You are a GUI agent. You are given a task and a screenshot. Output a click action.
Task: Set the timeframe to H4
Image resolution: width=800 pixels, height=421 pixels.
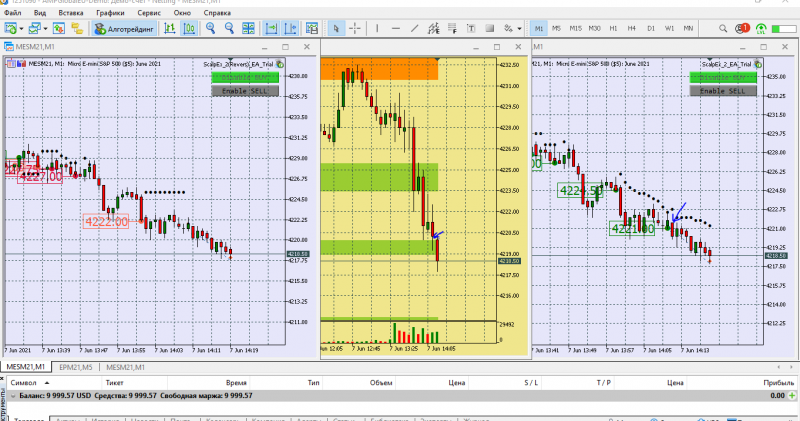point(632,29)
